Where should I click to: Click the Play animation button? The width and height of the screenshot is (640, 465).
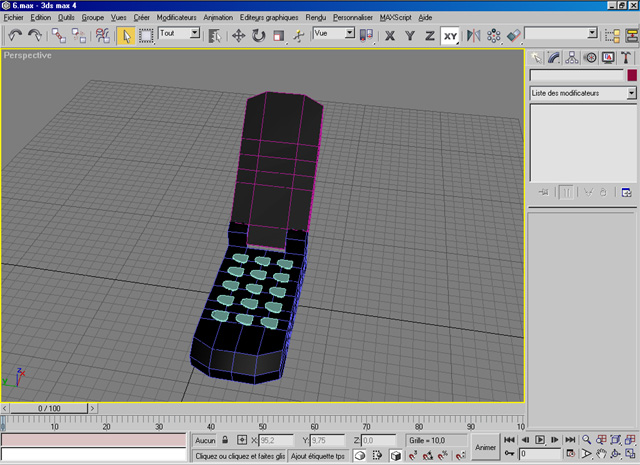(x=540, y=440)
